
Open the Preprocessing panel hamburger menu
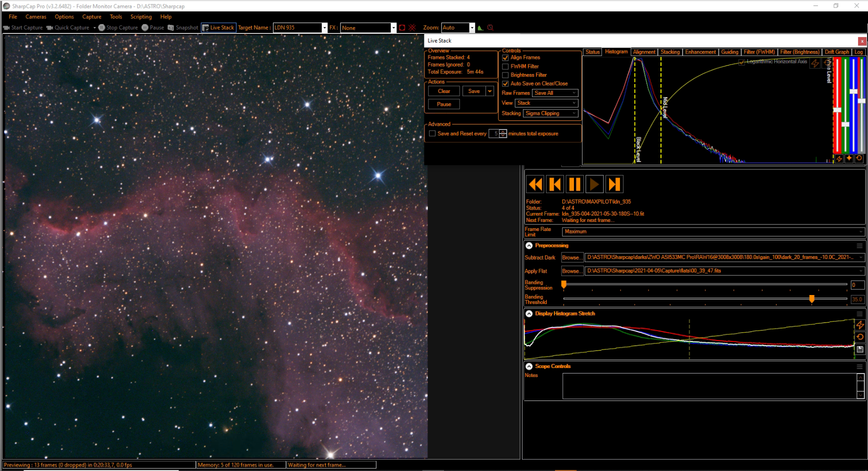tap(859, 245)
